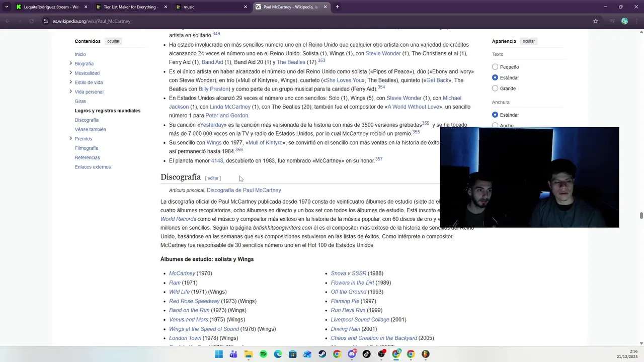Switch to LuquitaRodriguez Stream tab
The image size is (644, 362).
pos(51,7)
